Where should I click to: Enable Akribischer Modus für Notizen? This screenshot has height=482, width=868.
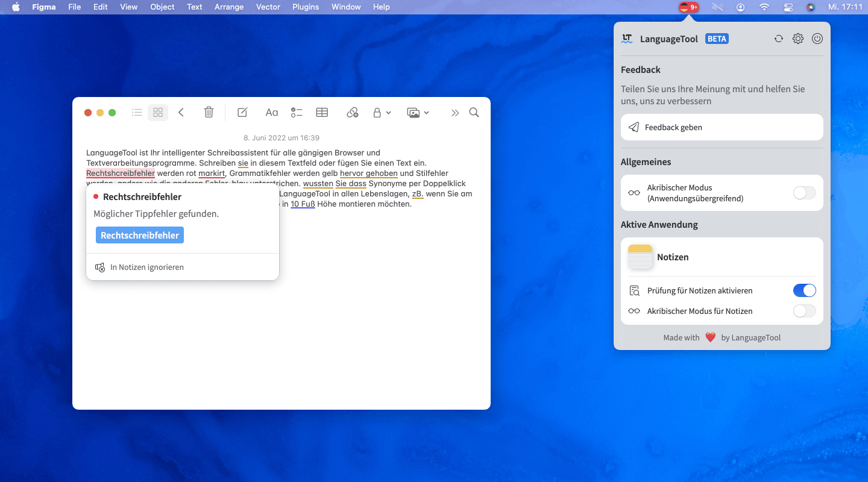(x=804, y=311)
